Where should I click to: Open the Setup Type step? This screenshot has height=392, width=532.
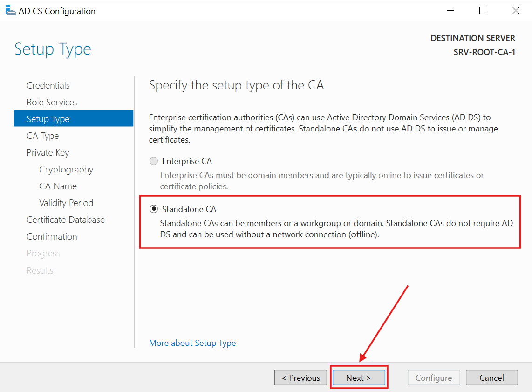[48, 119]
